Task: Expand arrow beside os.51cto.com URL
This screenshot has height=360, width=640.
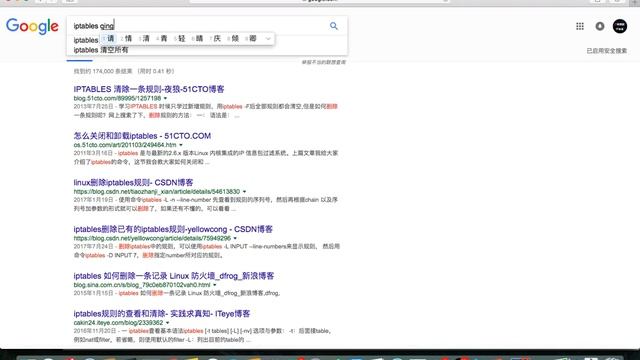Action: pyautogui.click(x=181, y=145)
